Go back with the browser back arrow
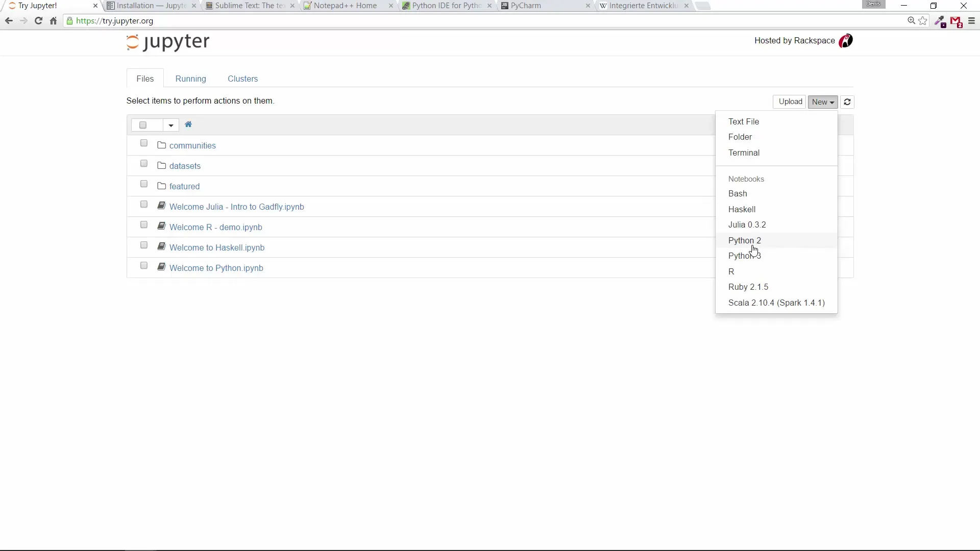This screenshot has height=551, width=980. 9,21
